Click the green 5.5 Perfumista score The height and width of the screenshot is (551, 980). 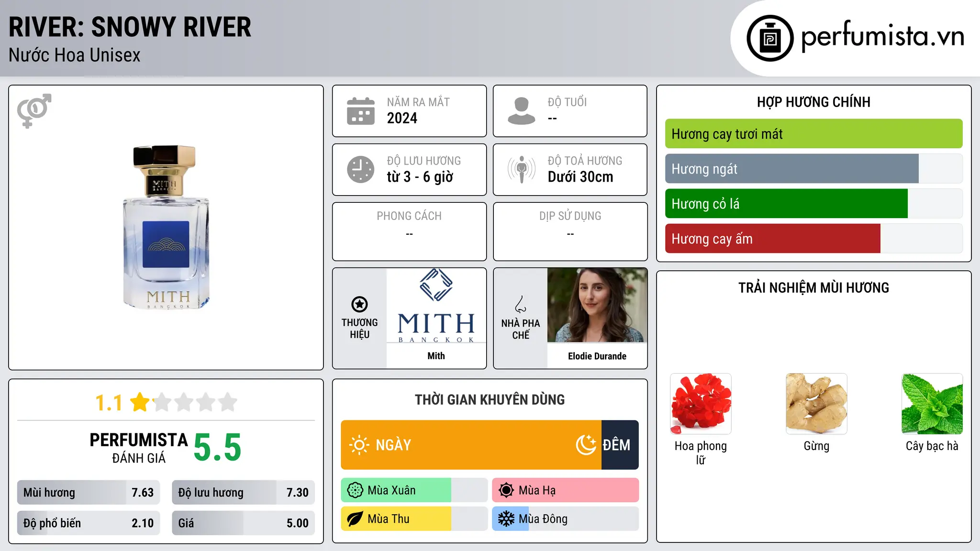[217, 447]
